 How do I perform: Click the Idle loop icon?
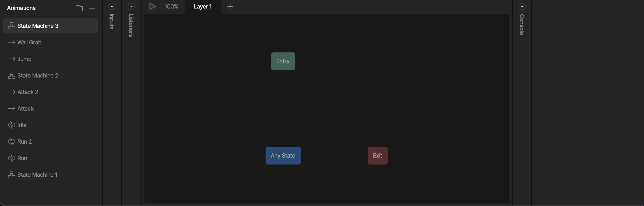(x=12, y=125)
